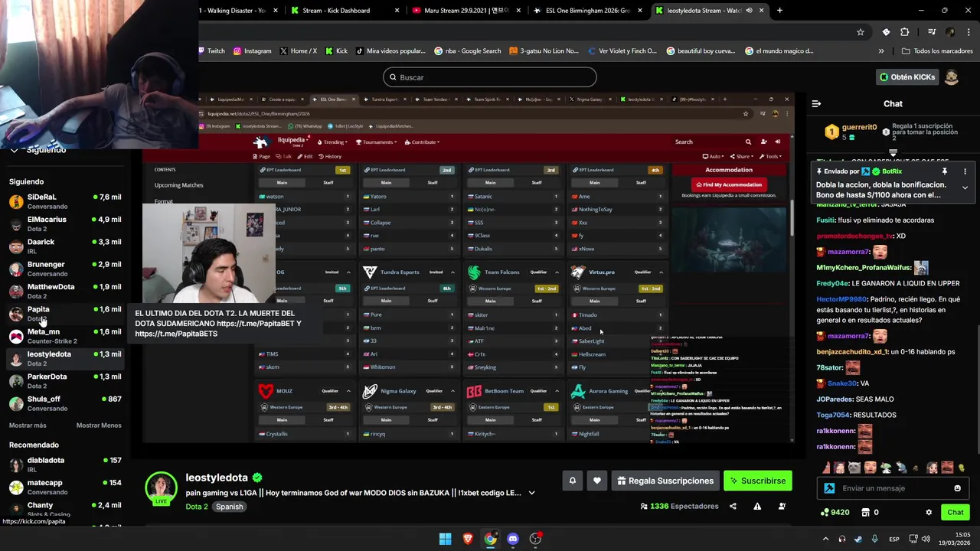This screenshot has width=980, height=551.
Task: Expand the stream title description chevron
Action: 531,493
